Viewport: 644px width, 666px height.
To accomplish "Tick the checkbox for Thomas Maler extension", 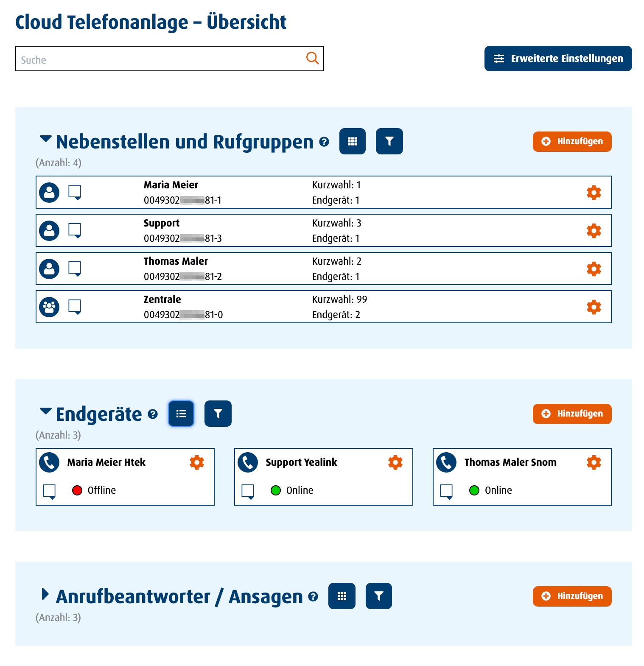I will click(75, 268).
